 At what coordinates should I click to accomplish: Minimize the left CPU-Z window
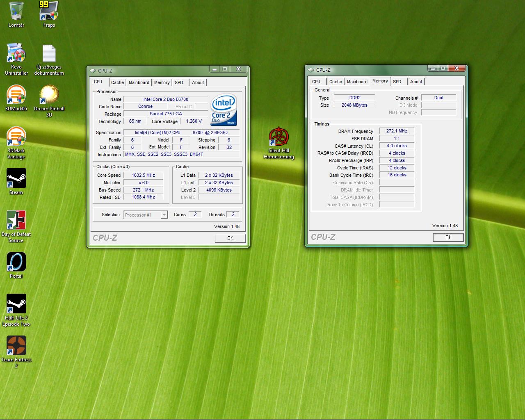215,69
